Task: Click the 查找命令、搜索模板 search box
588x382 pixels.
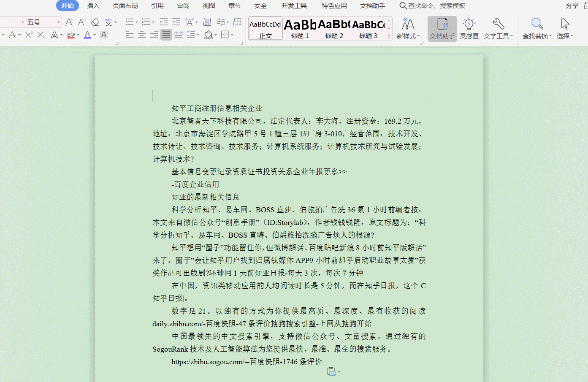Action: point(433,5)
